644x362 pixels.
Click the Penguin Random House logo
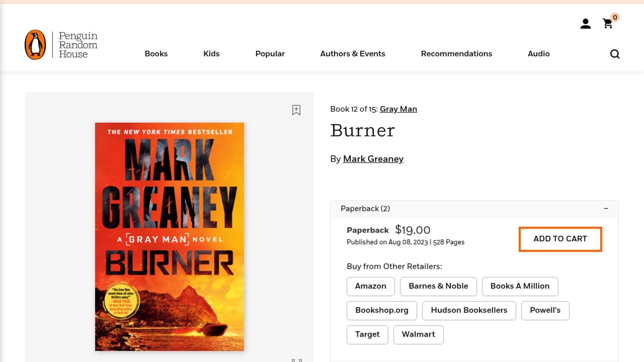61,45
